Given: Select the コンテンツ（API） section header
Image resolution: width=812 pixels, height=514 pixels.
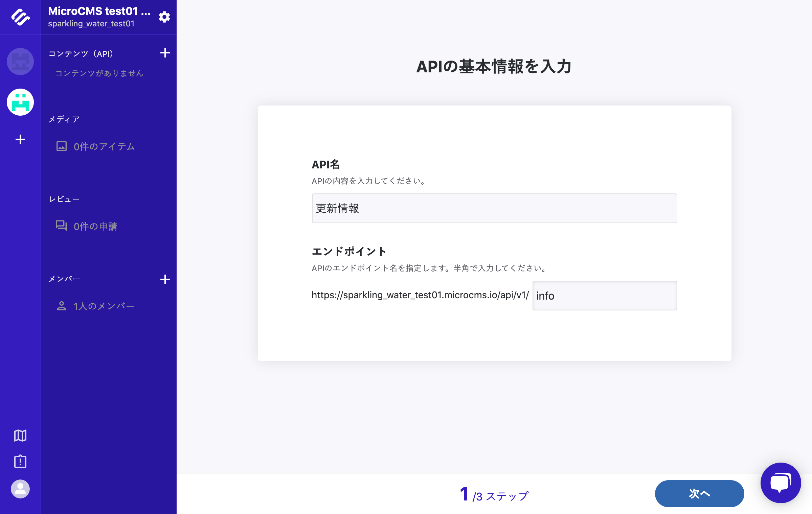Looking at the screenshot, I should coord(81,53).
